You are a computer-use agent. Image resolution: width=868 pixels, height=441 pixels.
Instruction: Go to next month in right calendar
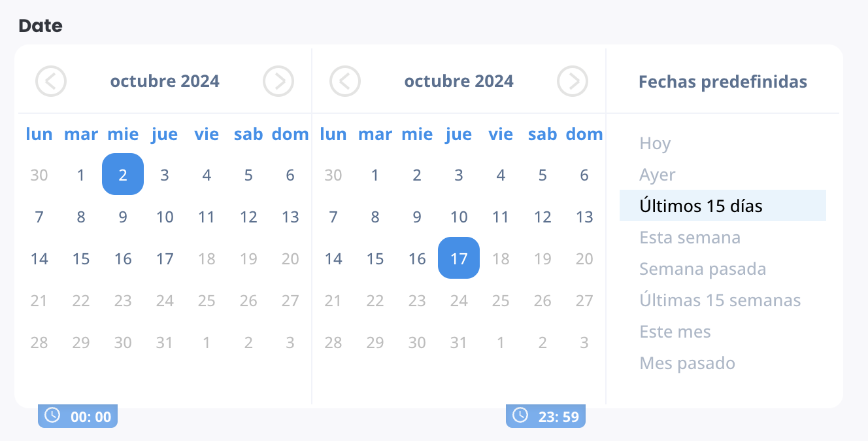point(573,81)
